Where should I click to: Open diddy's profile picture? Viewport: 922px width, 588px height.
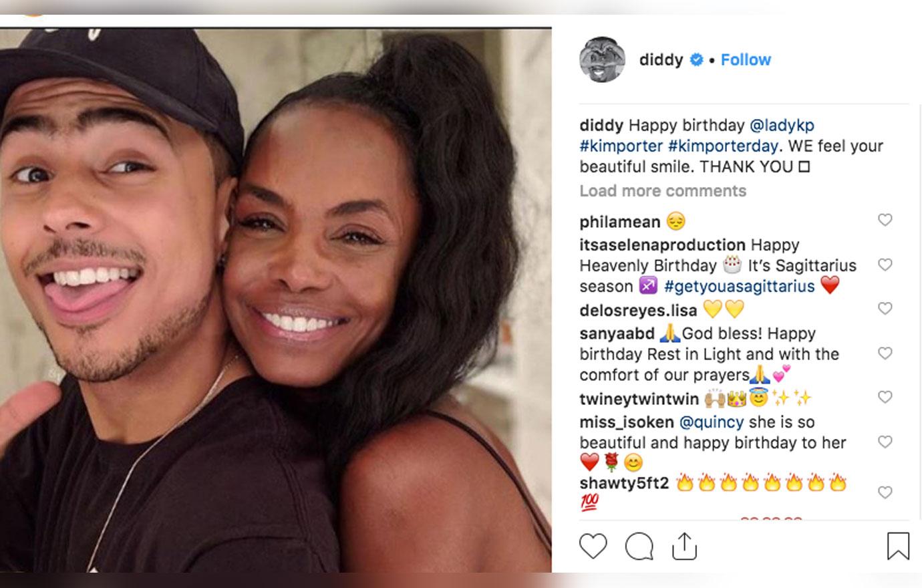coord(602,59)
